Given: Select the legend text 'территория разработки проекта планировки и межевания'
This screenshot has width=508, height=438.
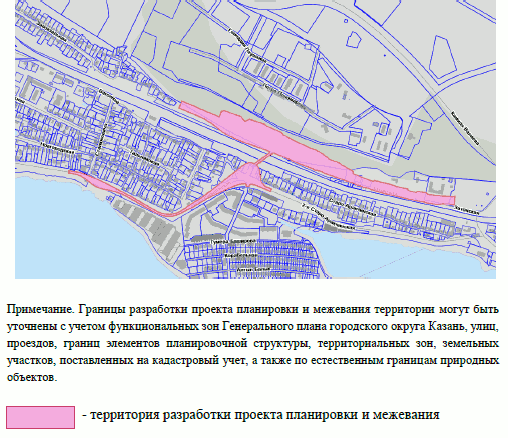Looking at the screenshot, I should click(265, 415).
